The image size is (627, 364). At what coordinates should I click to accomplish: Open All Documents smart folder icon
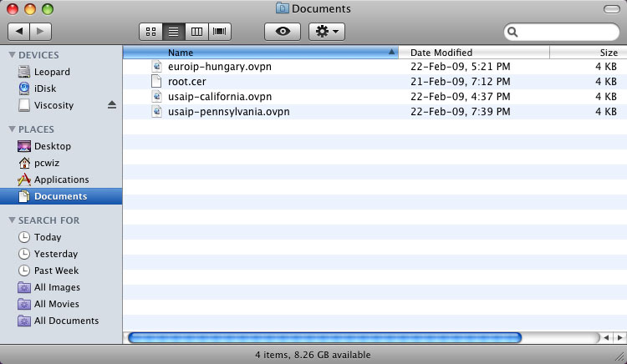(x=24, y=321)
